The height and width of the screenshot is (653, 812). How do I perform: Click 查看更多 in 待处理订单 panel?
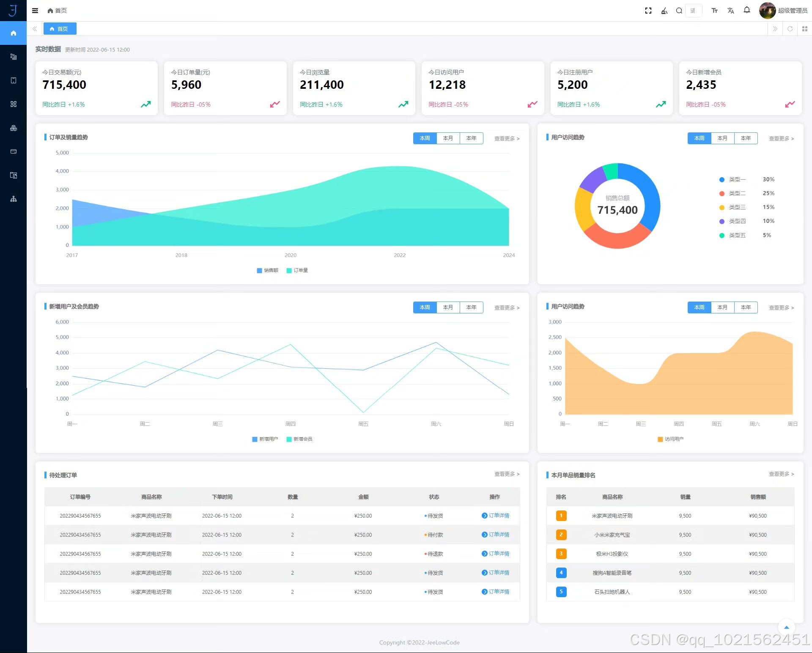[507, 474]
